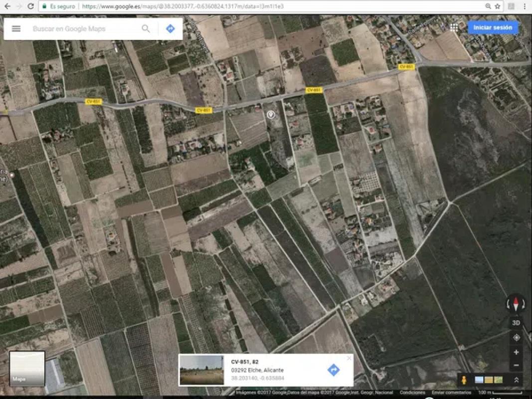Get directions to CV-851, 82 from info card
The height and width of the screenshot is (399, 532).
tap(333, 370)
